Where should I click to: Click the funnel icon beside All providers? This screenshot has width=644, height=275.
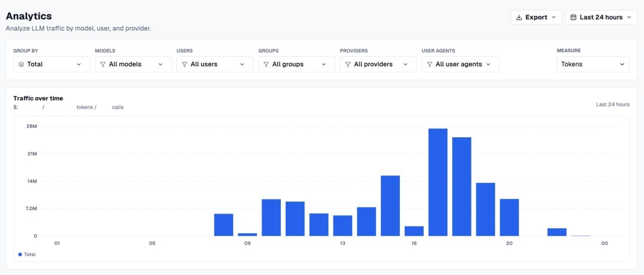tap(348, 64)
